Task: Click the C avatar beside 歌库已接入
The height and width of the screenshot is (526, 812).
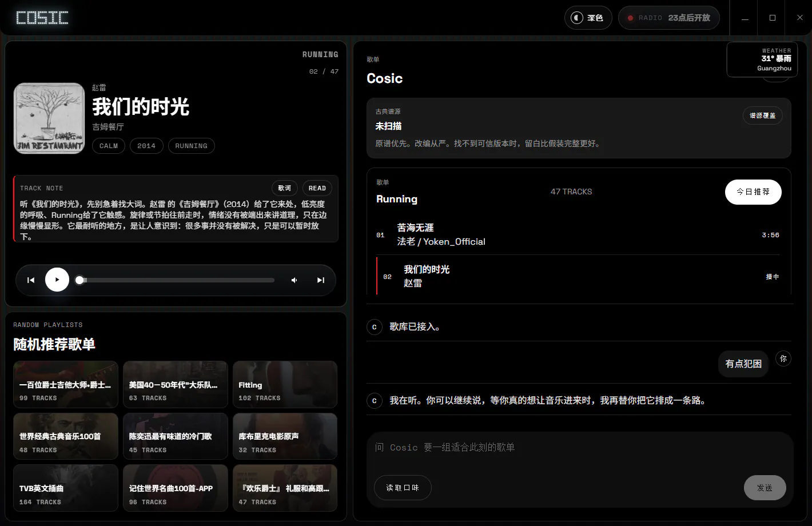Action: click(375, 327)
